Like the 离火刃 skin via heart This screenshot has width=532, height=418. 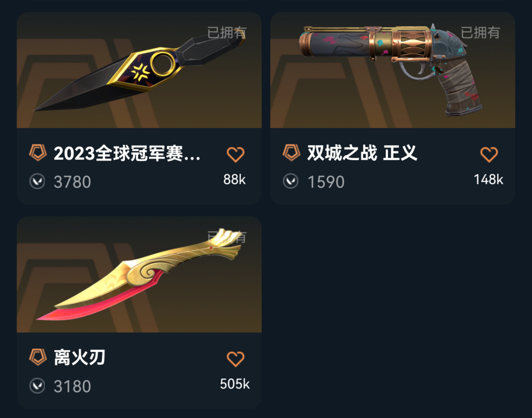235,359
